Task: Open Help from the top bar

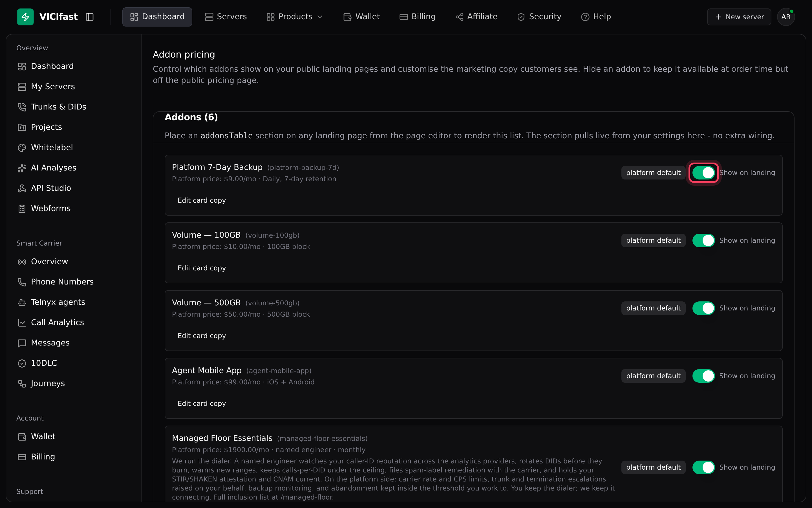Action: pyautogui.click(x=596, y=17)
